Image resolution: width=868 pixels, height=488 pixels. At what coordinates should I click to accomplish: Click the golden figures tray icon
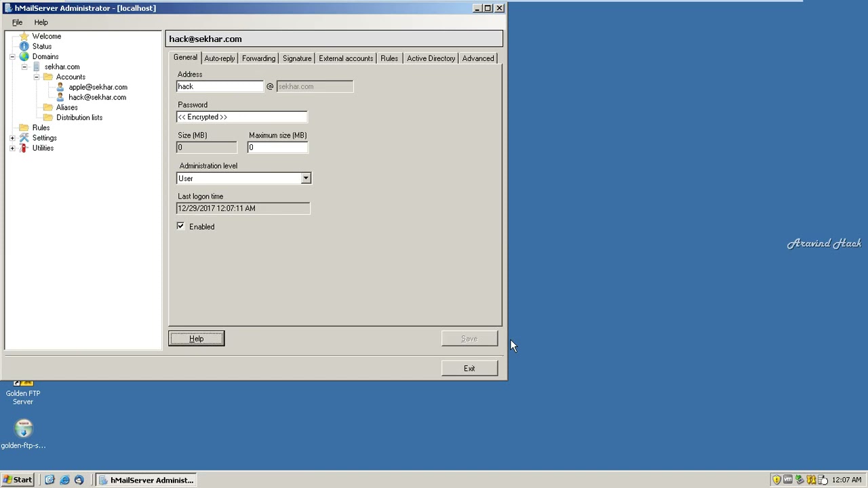[x=811, y=480]
